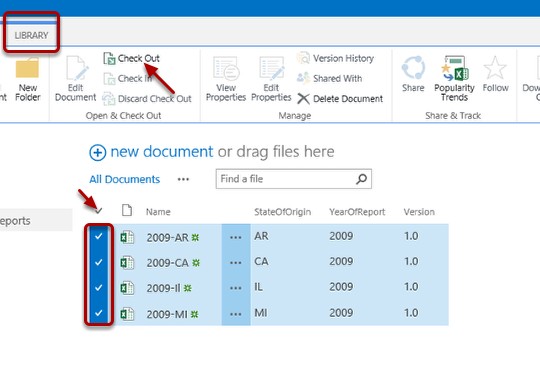
Task: Follow the document with the star icon
Action: click(x=495, y=68)
